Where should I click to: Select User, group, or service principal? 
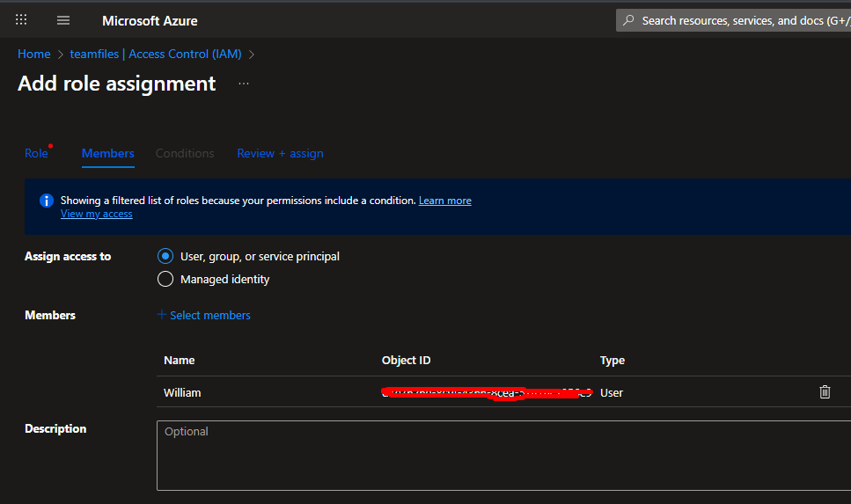point(165,256)
